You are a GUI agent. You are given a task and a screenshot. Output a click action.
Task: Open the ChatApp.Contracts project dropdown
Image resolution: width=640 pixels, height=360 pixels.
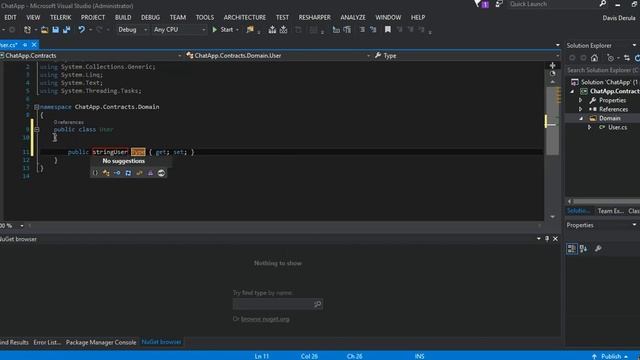[x=91, y=56]
